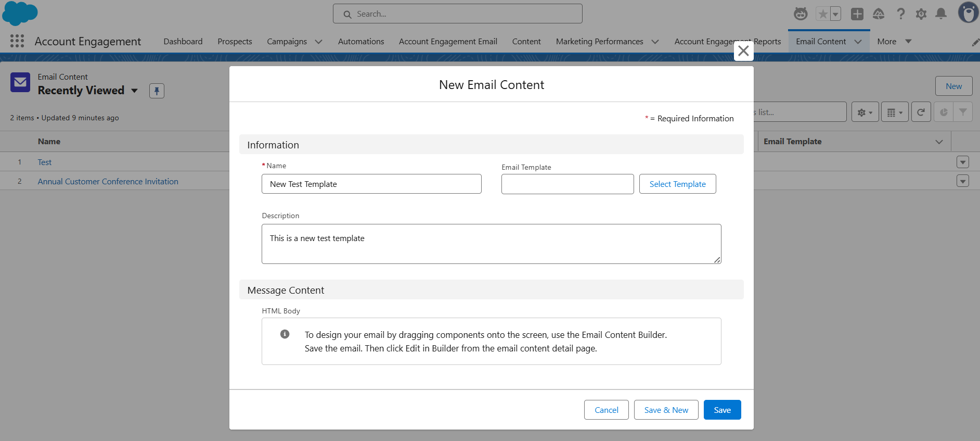Click the Help question mark icon

[x=900, y=14]
